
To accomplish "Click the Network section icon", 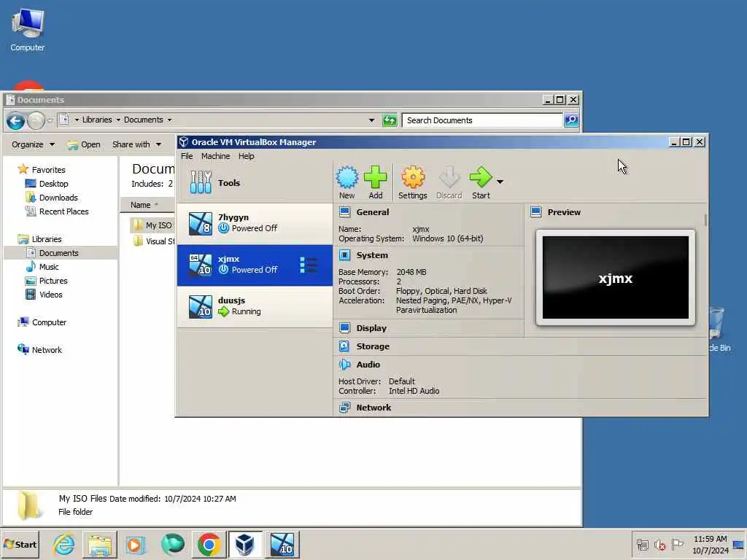I will 344,408.
